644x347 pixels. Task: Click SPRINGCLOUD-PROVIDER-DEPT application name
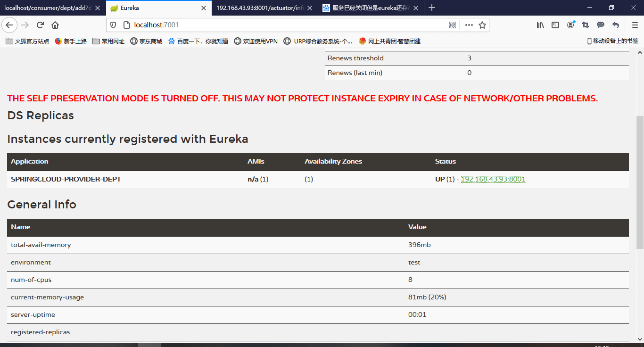click(66, 179)
